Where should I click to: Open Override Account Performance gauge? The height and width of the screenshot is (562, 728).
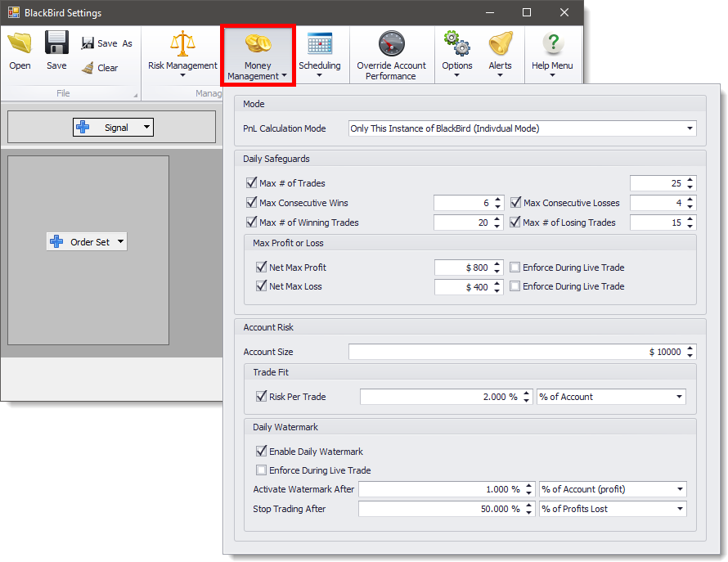(391, 56)
